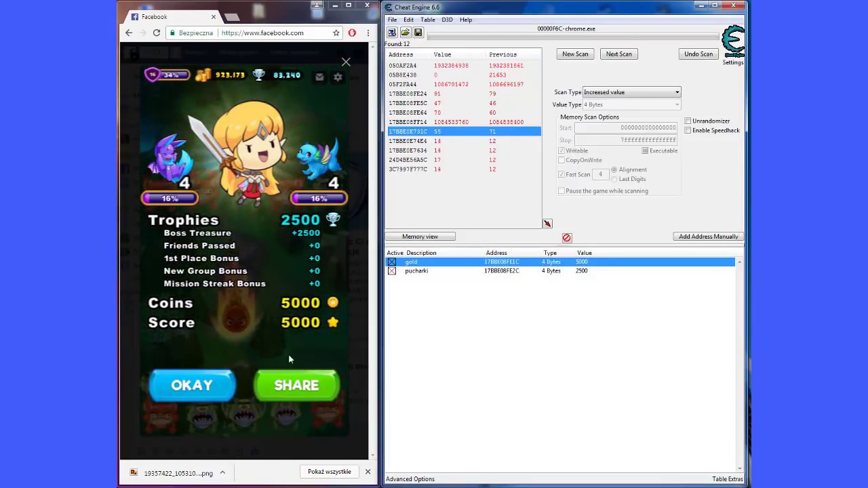Enable Speedhack checkbox
This screenshot has width=868, height=488.
pos(688,130)
